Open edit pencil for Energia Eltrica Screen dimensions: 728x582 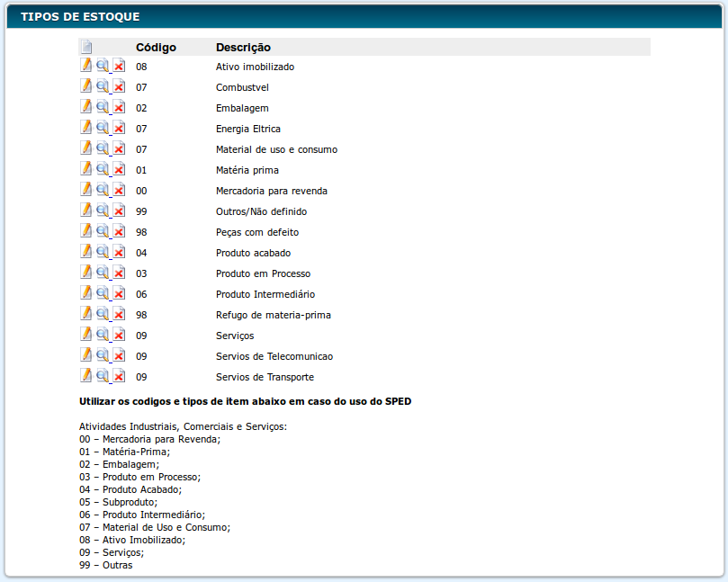pos(86,128)
